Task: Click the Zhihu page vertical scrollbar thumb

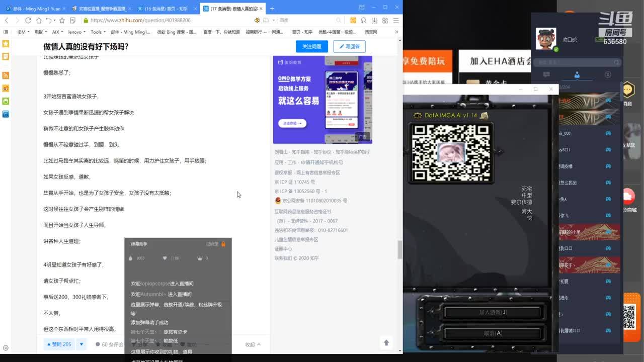Action: coord(400,249)
